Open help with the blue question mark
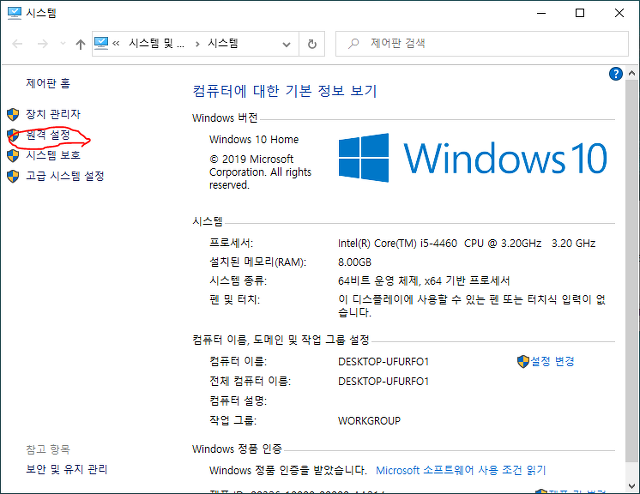 tap(616, 74)
